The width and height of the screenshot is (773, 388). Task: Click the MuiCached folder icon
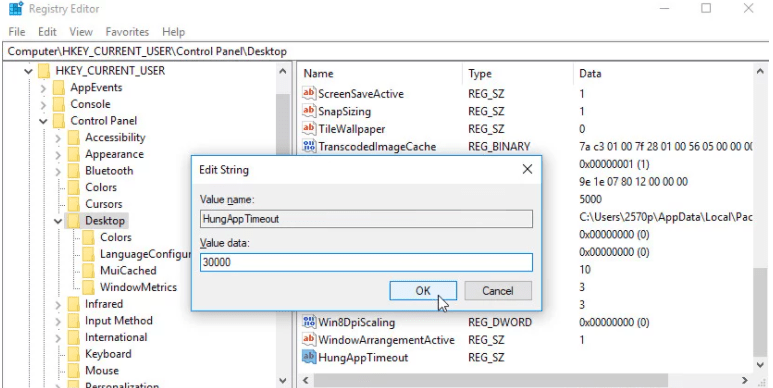point(89,271)
